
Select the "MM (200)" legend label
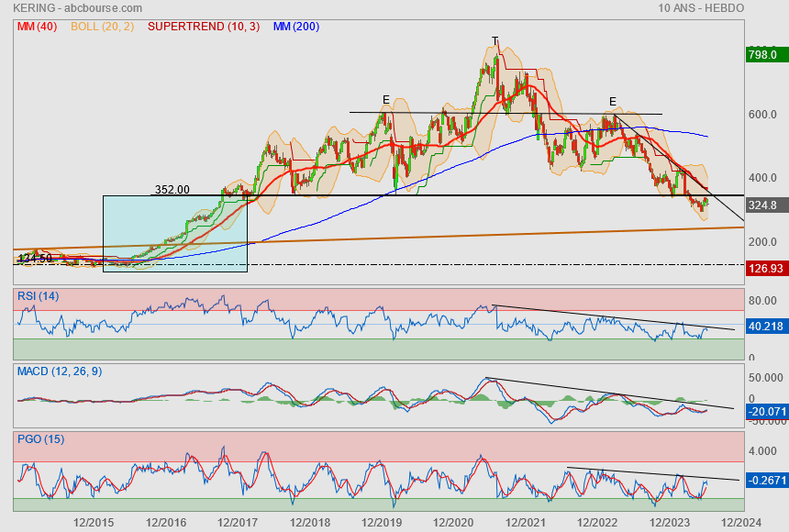pyautogui.click(x=296, y=27)
